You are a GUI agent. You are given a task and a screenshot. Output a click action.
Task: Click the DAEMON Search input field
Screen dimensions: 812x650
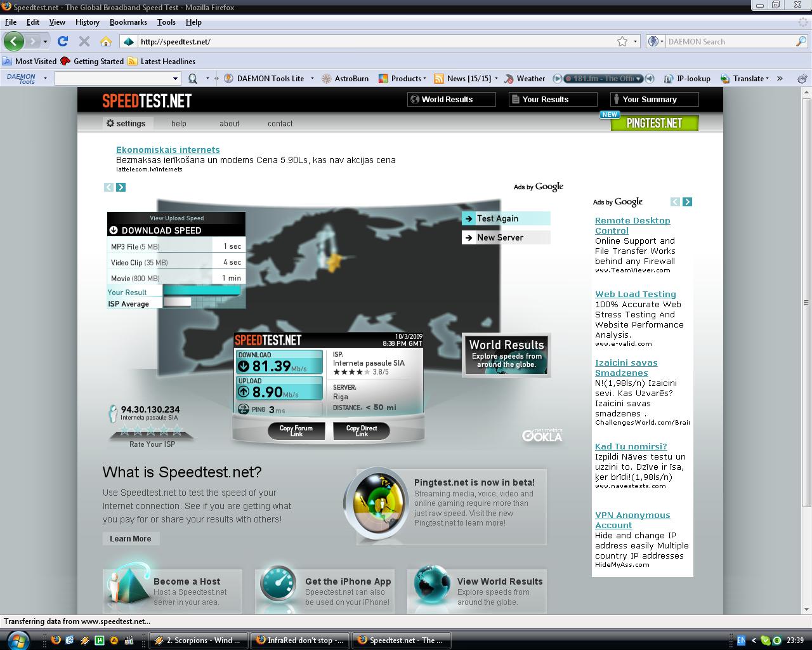tap(730, 41)
